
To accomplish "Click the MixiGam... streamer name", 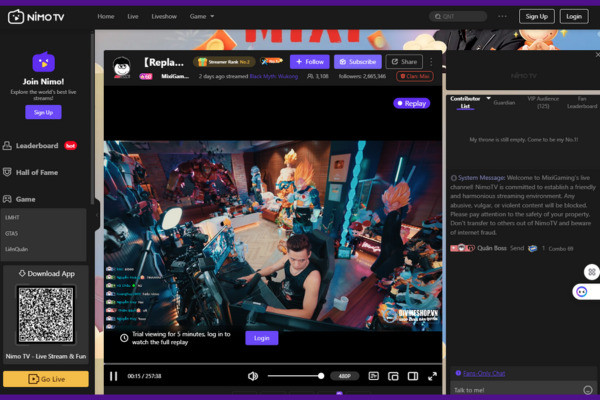I will 175,76.
